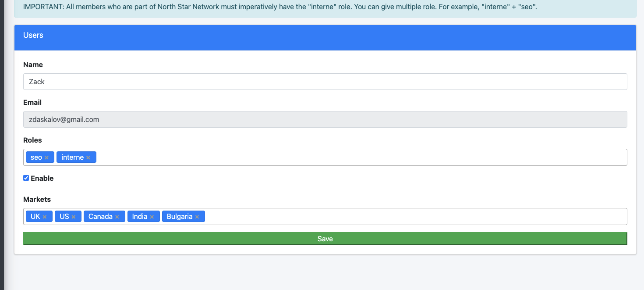644x290 pixels.
Task: Click the India tag text
Action: tap(140, 217)
